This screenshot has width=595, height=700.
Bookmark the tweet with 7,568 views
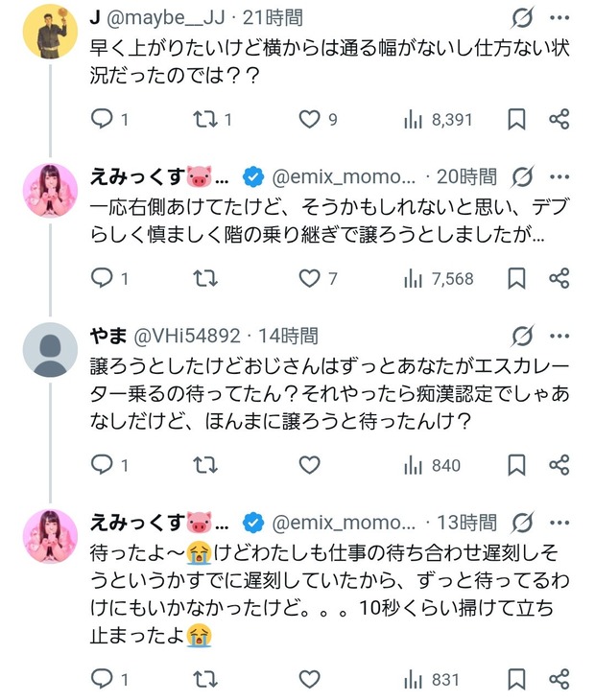click(x=516, y=278)
